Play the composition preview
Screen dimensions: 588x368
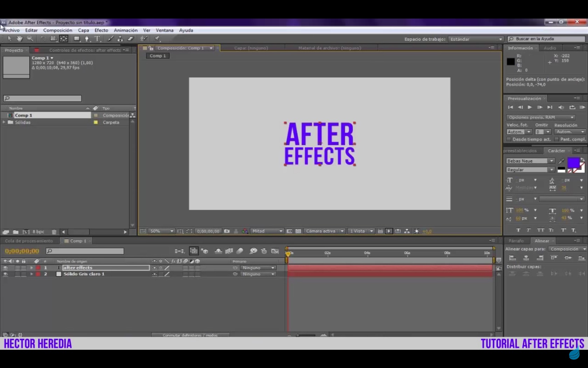pos(530,107)
